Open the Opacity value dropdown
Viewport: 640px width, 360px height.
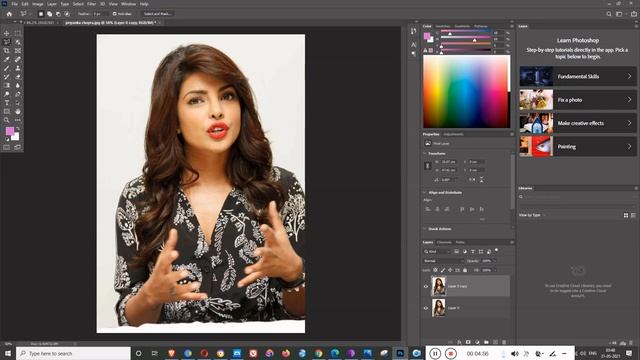(x=494, y=261)
